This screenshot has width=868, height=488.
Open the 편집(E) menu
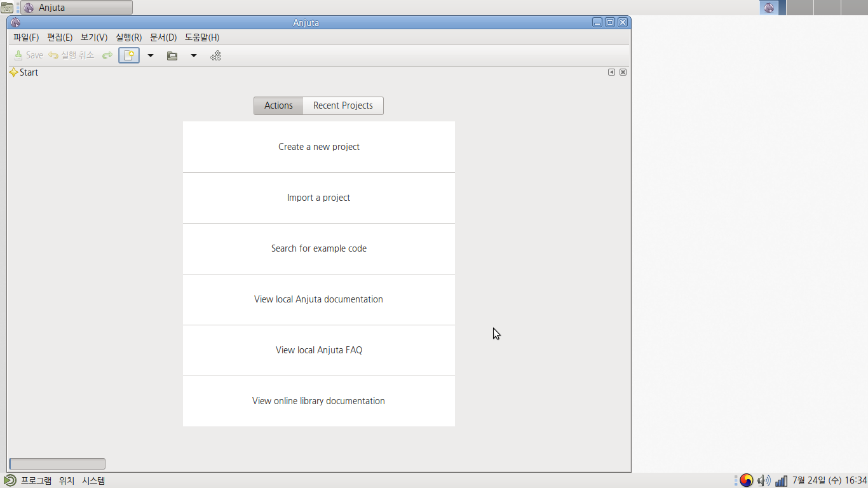click(60, 37)
